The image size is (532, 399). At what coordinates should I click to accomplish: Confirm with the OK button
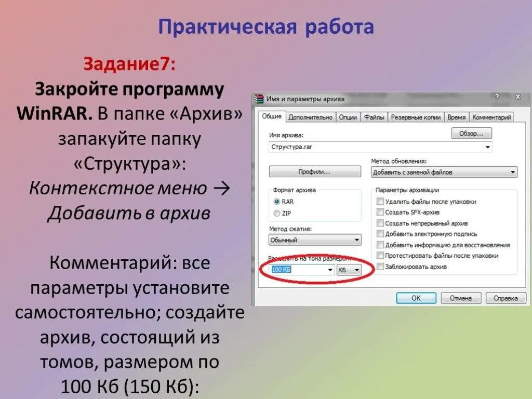(x=416, y=298)
